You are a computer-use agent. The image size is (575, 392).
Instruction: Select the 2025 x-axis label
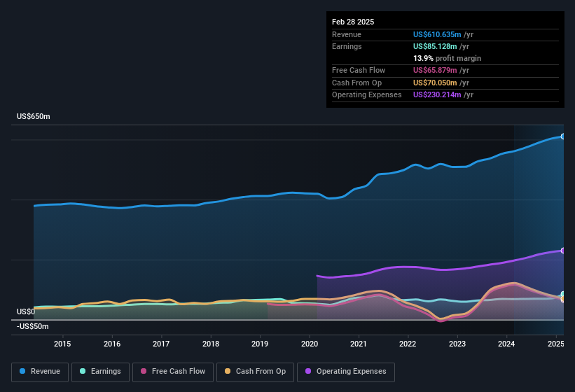(x=555, y=344)
